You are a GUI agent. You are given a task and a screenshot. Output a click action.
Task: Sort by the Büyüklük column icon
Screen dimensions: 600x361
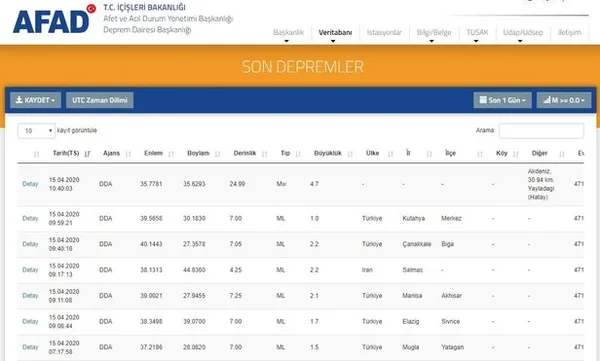350,154
